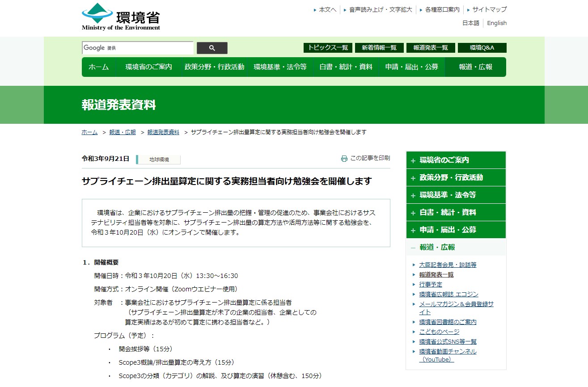This screenshot has height=387, width=588.
Task: Open 環境省動画チャンネル（YouTube）link
Action: point(448,351)
